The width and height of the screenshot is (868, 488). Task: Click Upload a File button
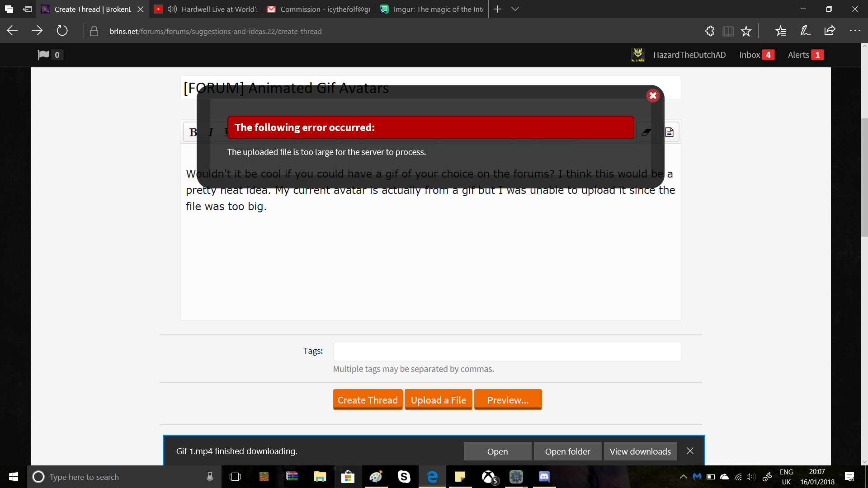coord(438,399)
